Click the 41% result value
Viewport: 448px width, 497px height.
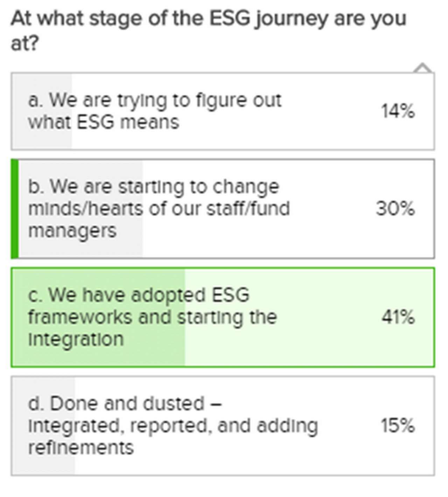pos(398,317)
